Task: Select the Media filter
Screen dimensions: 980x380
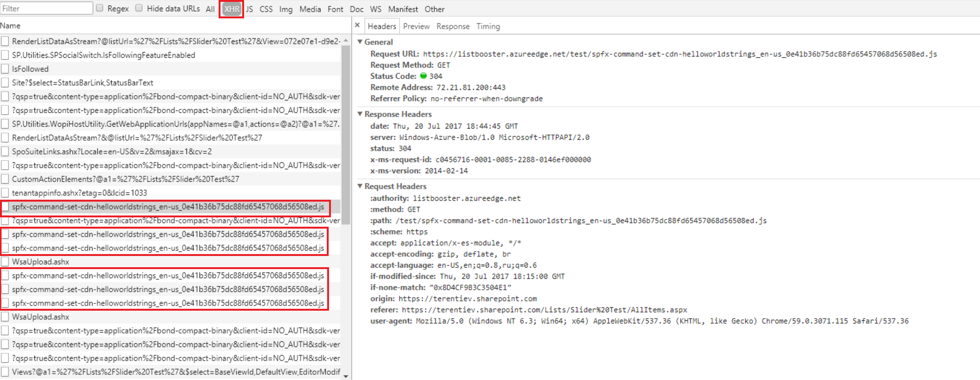Action: 310,9
